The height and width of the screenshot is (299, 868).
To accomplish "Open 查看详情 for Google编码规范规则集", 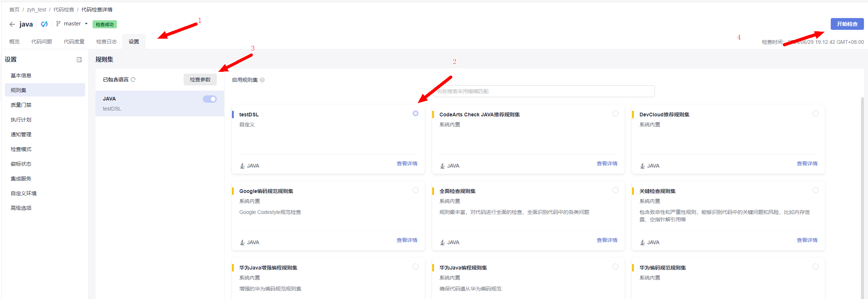I will tap(407, 240).
